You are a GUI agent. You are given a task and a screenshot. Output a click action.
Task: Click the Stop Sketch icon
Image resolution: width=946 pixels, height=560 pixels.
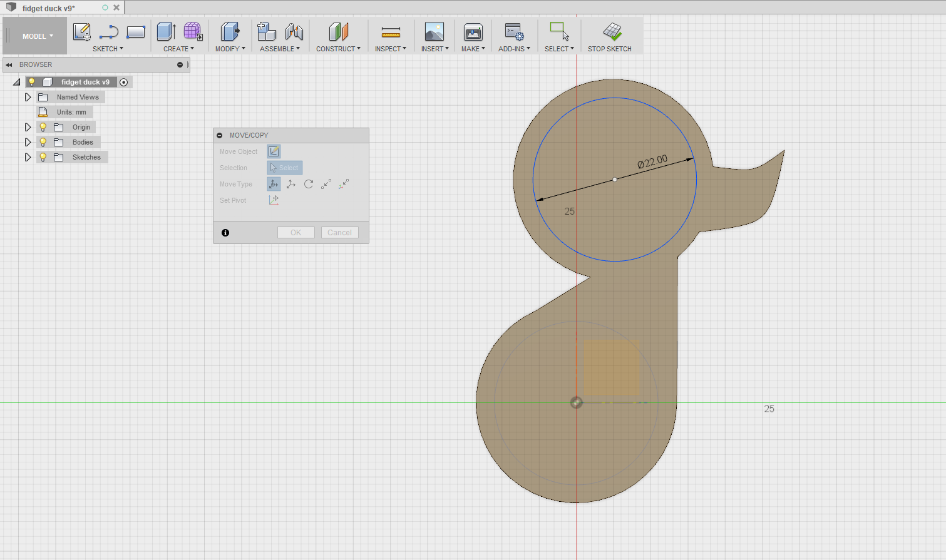612,31
